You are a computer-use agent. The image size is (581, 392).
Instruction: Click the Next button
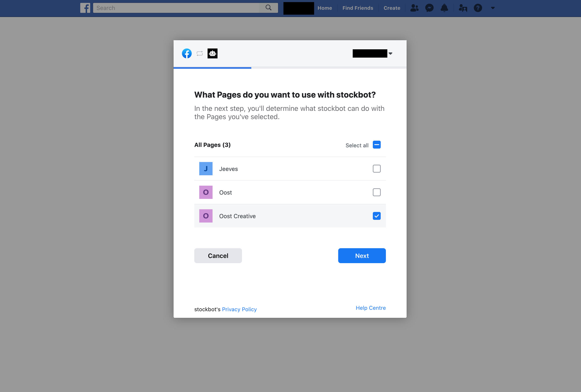tap(362, 256)
